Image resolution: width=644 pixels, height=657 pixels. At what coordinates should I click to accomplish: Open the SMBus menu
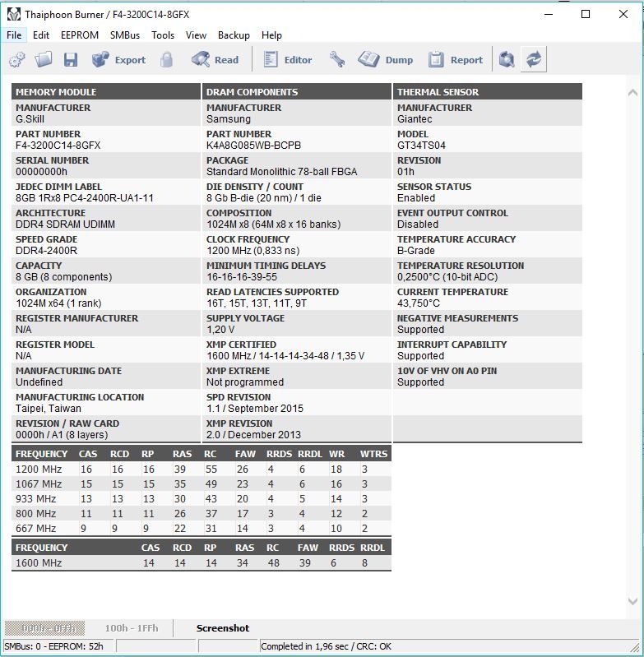click(125, 35)
